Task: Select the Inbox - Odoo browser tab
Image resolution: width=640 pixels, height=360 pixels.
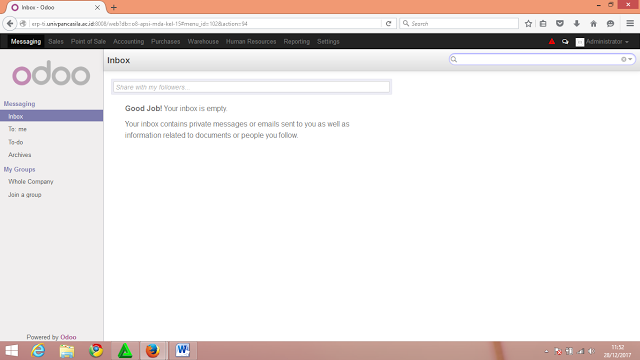Action: [x=56, y=7]
